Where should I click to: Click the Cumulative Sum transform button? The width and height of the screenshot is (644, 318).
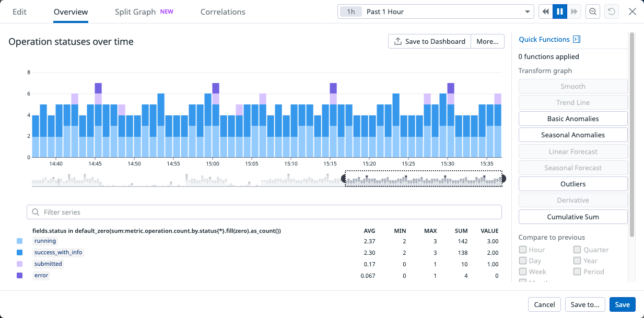pyautogui.click(x=572, y=216)
